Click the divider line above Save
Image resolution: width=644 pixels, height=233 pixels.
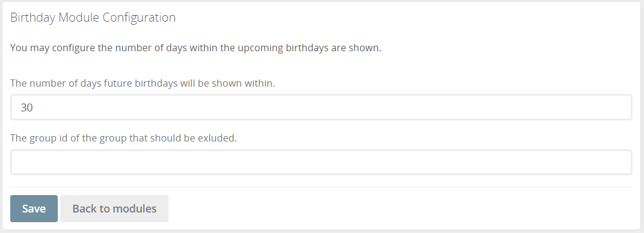click(x=321, y=187)
